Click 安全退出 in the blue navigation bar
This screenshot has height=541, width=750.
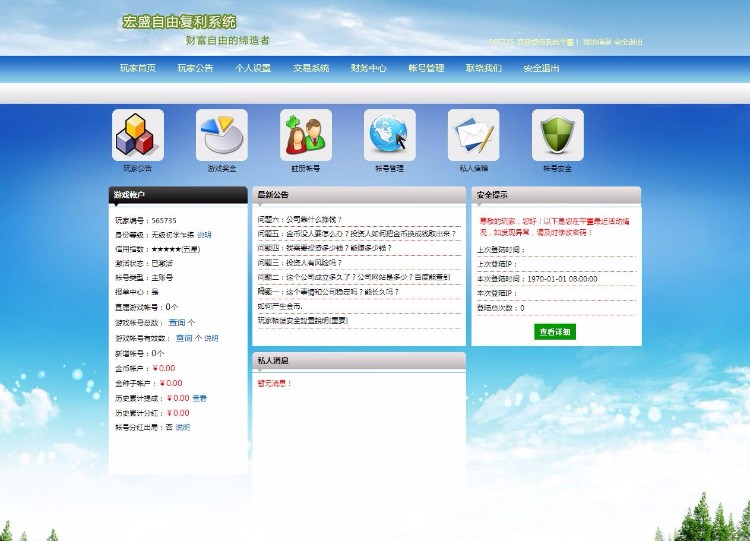click(541, 68)
